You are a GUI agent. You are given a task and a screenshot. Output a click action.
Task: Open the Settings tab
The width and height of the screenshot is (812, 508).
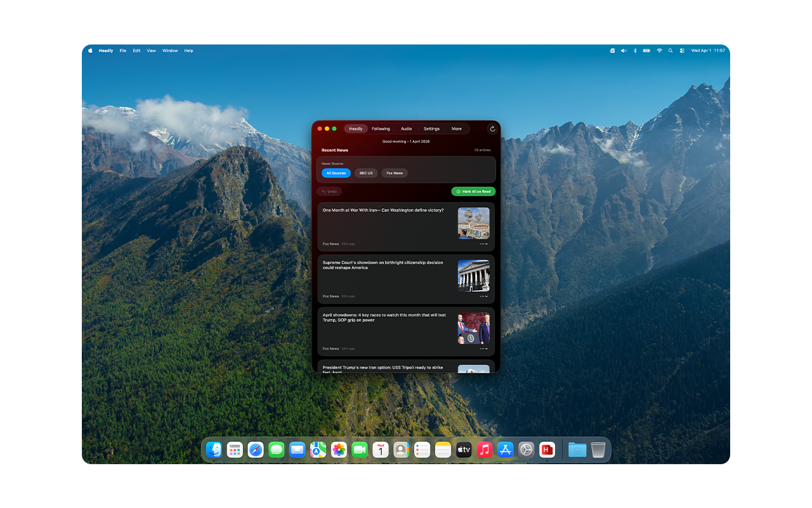tap(431, 129)
